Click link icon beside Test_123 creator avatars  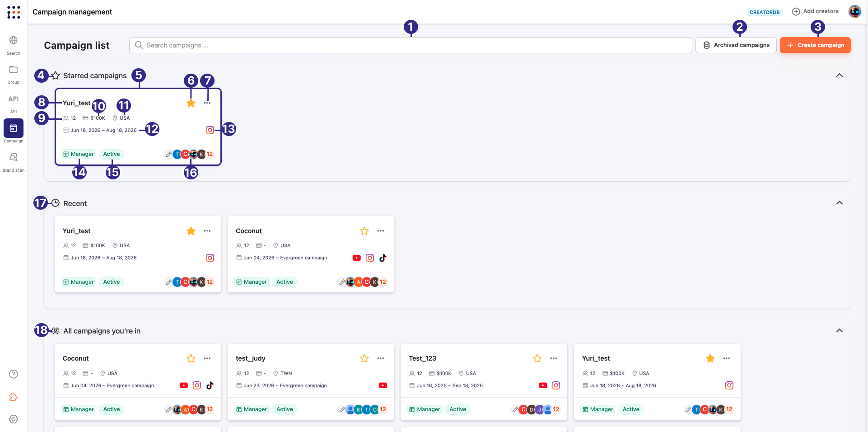(515, 409)
